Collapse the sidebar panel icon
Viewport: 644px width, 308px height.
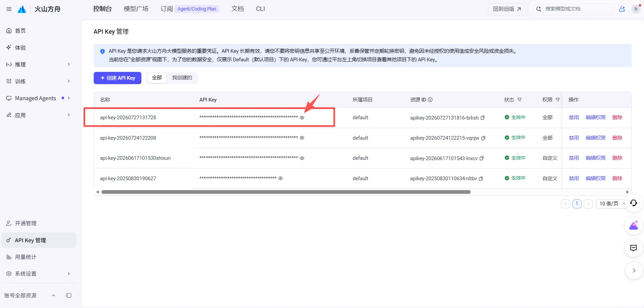69,295
